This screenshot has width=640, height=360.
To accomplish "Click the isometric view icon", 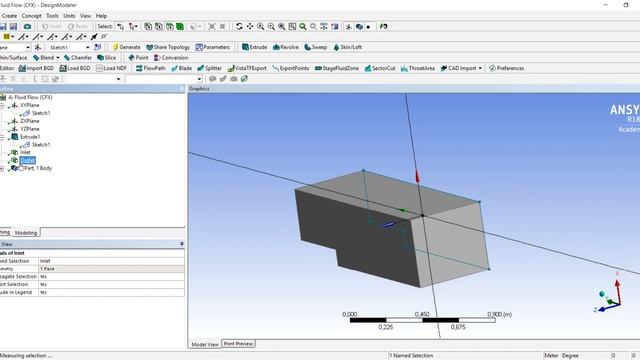I will 324,27.
